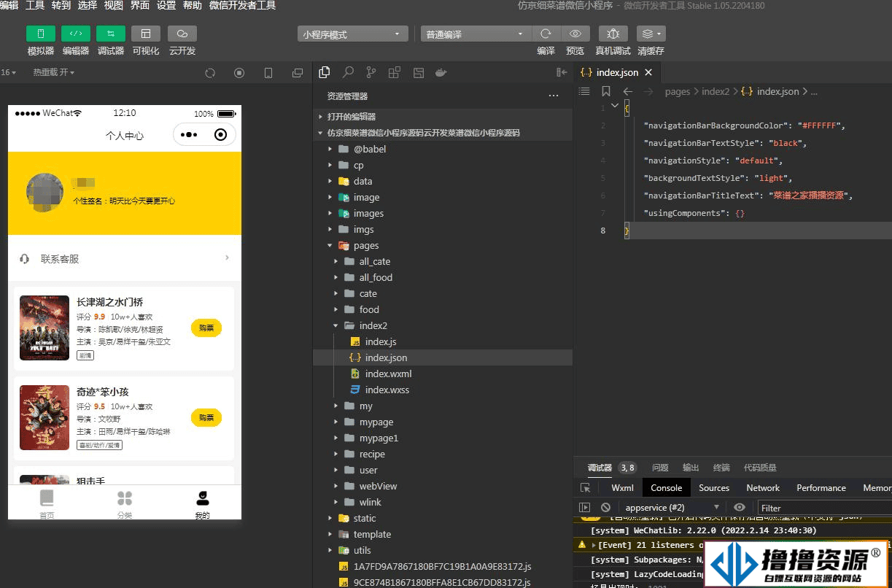Screen dimensions: 892x588
Task: Open the 帮助 menu
Action: point(193,6)
